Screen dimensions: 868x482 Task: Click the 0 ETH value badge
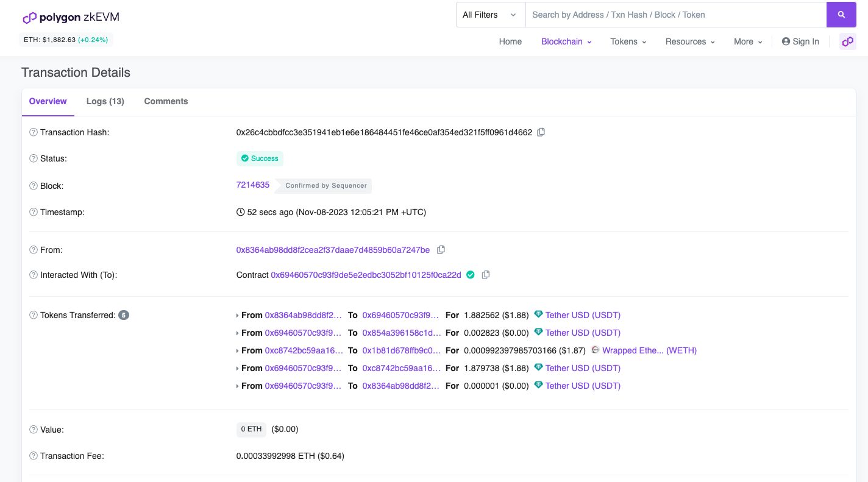click(x=251, y=429)
